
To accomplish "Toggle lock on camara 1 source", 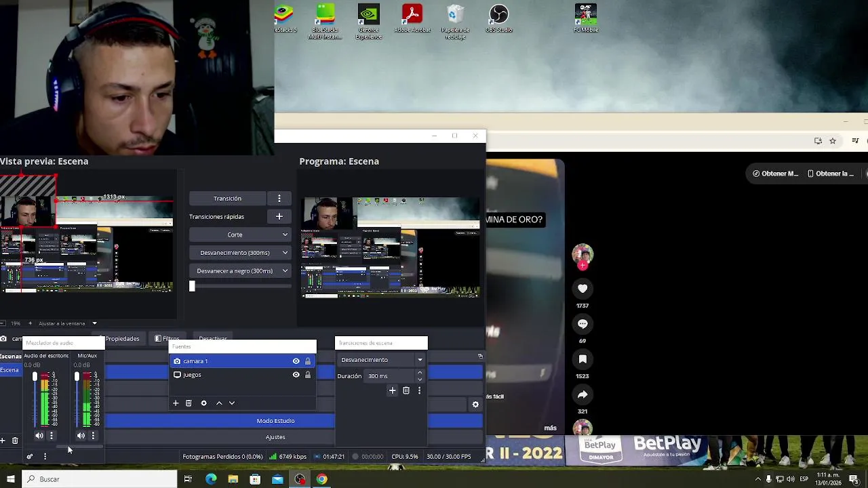I will [x=308, y=361].
